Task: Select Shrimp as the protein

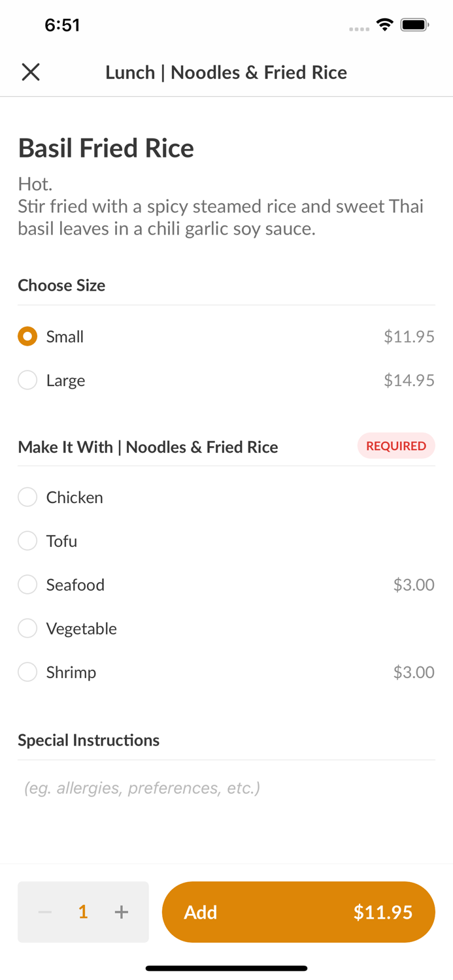Action: (x=27, y=672)
